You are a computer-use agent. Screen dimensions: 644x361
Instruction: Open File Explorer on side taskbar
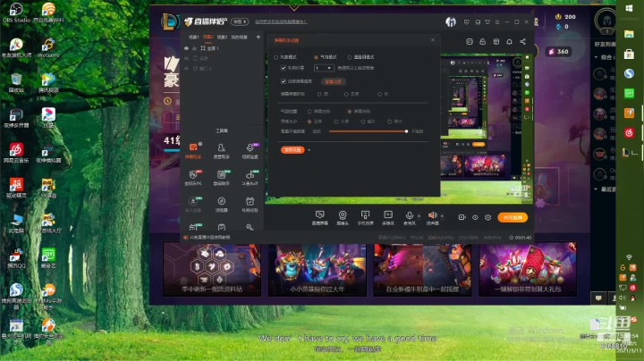click(x=629, y=34)
